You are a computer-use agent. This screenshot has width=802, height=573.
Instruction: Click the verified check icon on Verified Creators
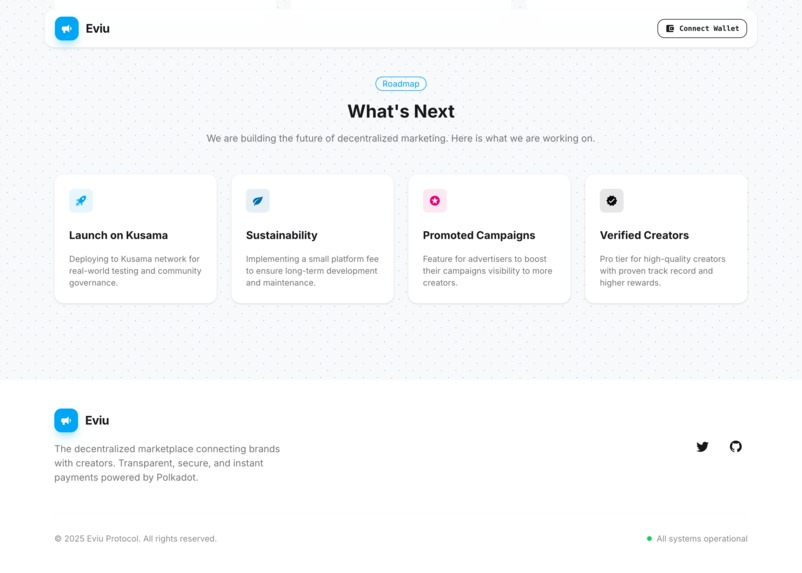click(x=612, y=201)
